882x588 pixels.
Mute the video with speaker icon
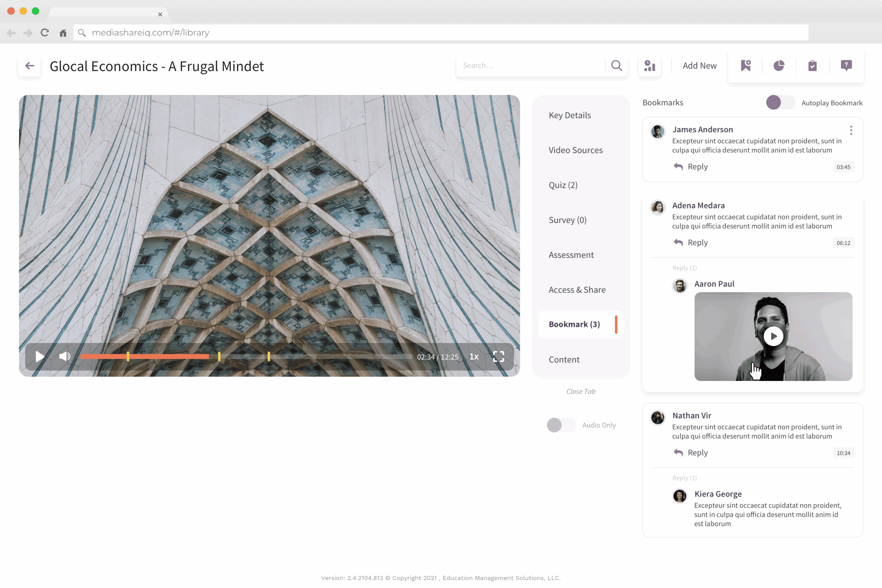[64, 356]
